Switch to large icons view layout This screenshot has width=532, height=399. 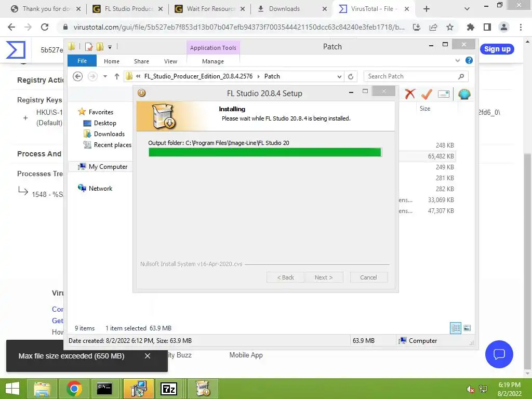(467, 328)
